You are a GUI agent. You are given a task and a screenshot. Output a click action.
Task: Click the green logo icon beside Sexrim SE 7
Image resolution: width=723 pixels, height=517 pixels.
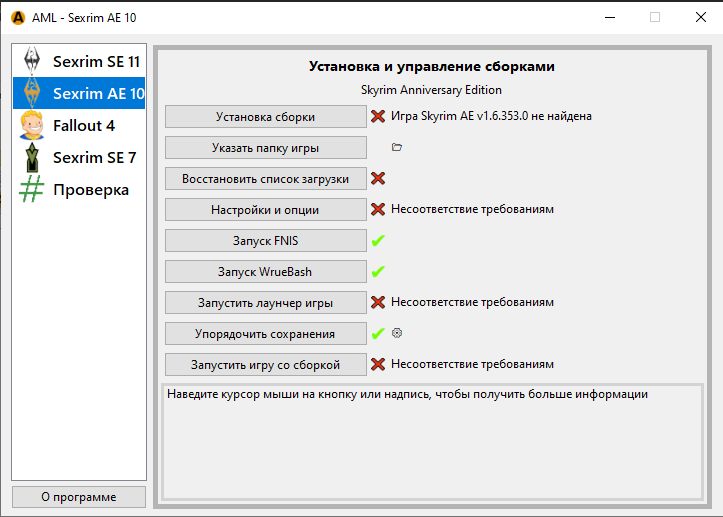click(32, 158)
